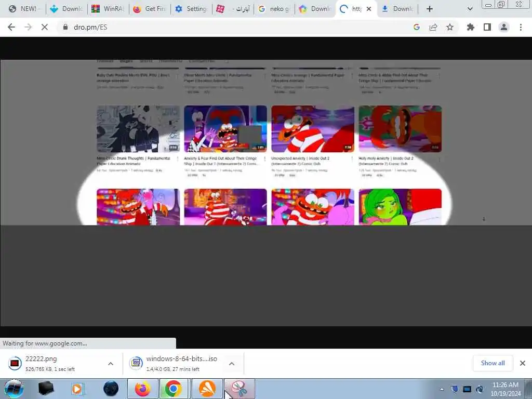Click the 'Waiting for www.google.com...' status text
This screenshot has height=399, width=532.
pyautogui.click(x=45, y=343)
